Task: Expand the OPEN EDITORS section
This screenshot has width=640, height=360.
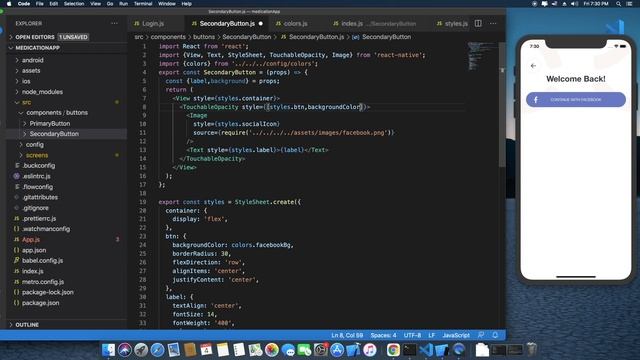Action: click(x=35, y=37)
